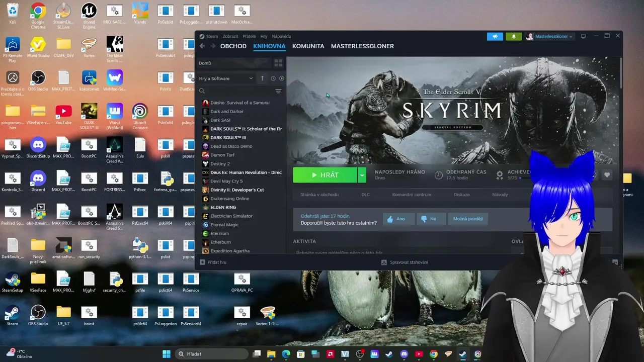
Task: Click the green HRÁT play button
Action: coord(325,175)
